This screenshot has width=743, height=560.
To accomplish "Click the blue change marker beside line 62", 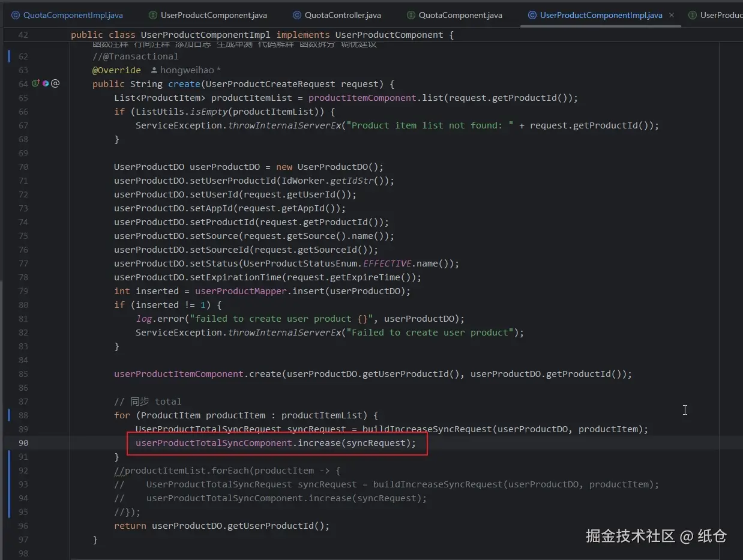I will [9, 56].
